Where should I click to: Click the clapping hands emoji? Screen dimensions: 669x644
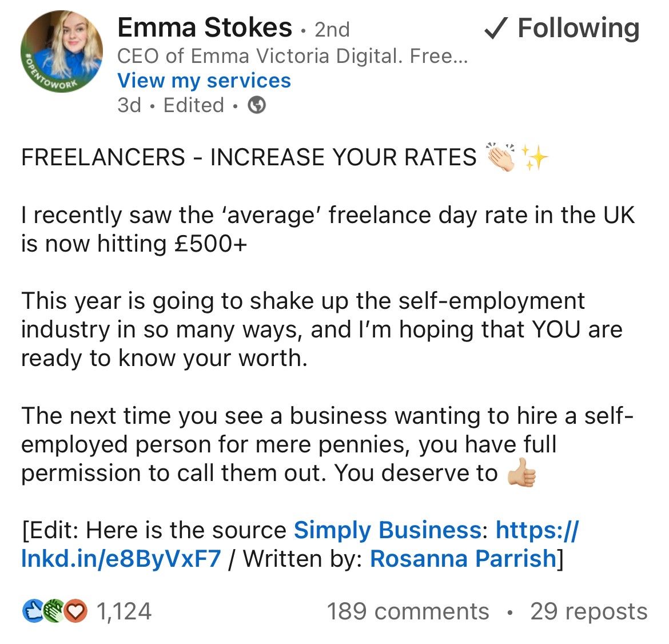pyautogui.click(x=502, y=157)
